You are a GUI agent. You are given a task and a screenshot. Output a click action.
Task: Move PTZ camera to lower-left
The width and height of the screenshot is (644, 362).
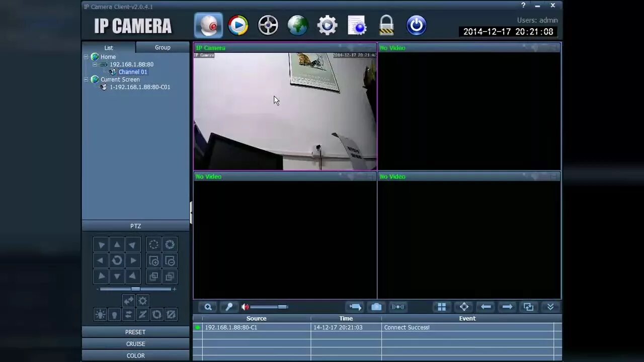tap(101, 276)
